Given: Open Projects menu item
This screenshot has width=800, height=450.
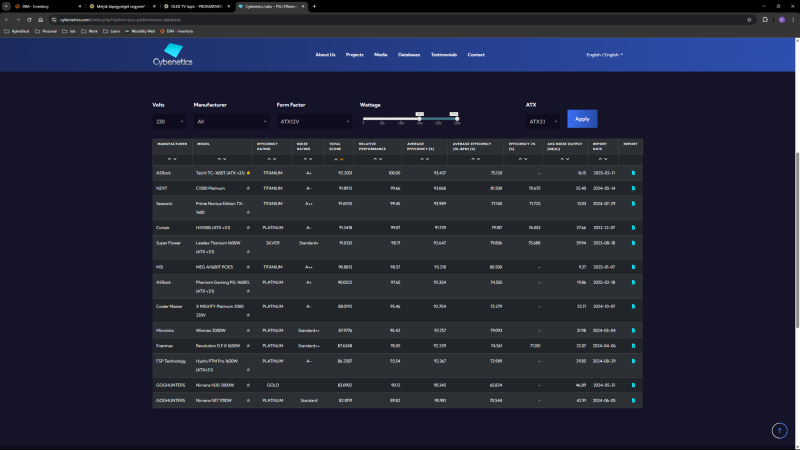Looking at the screenshot, I should click(x=355, y=55).
